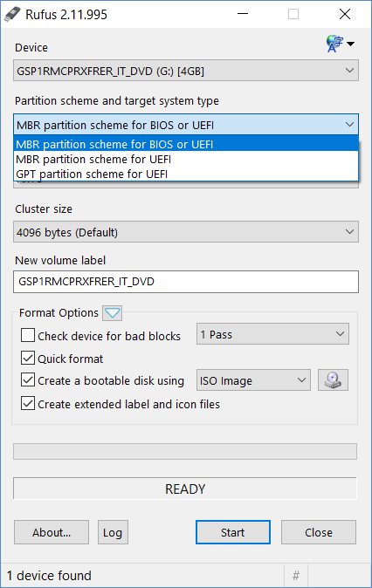
Task: Click the Start button
Action: tap(233, 532)
